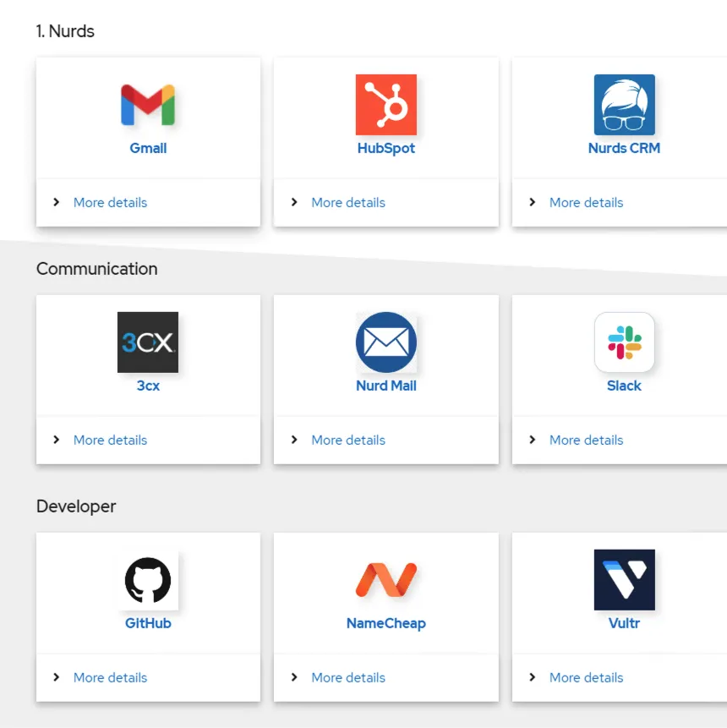Show More details text for GitHub
The height and width of the screenshot is (728, 727).
coord(110,677)
